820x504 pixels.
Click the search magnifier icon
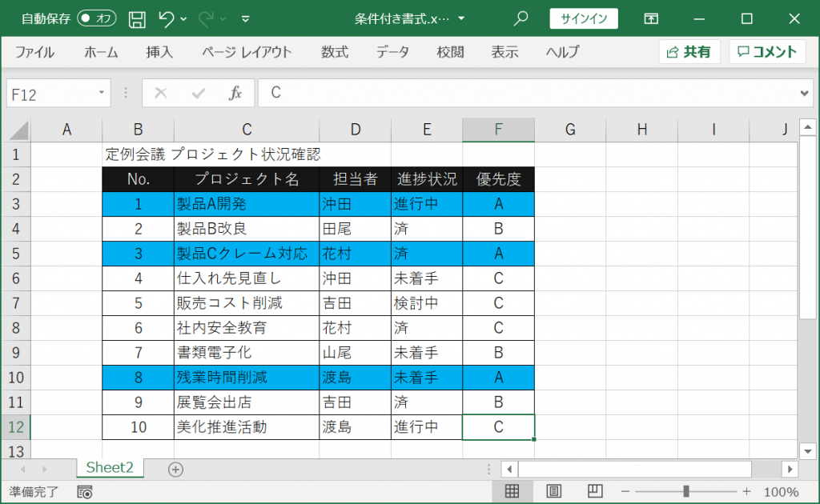pos(521,19)
